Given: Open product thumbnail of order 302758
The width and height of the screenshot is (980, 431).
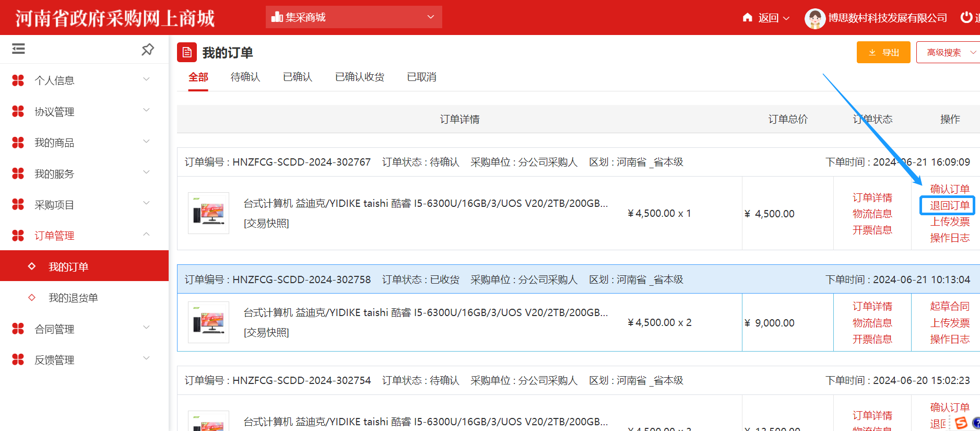Looking at the screenshot, I should pyautogui.click(x=208, y=322).
